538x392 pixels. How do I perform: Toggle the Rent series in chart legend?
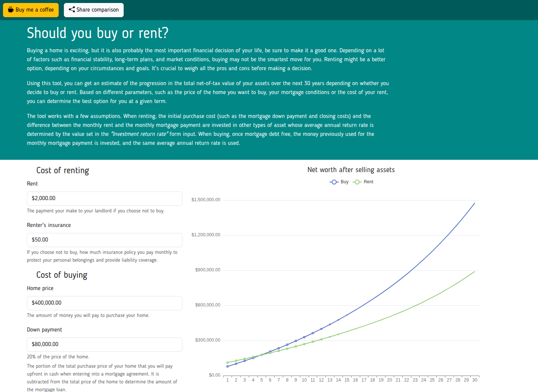(x=363, y=182)
